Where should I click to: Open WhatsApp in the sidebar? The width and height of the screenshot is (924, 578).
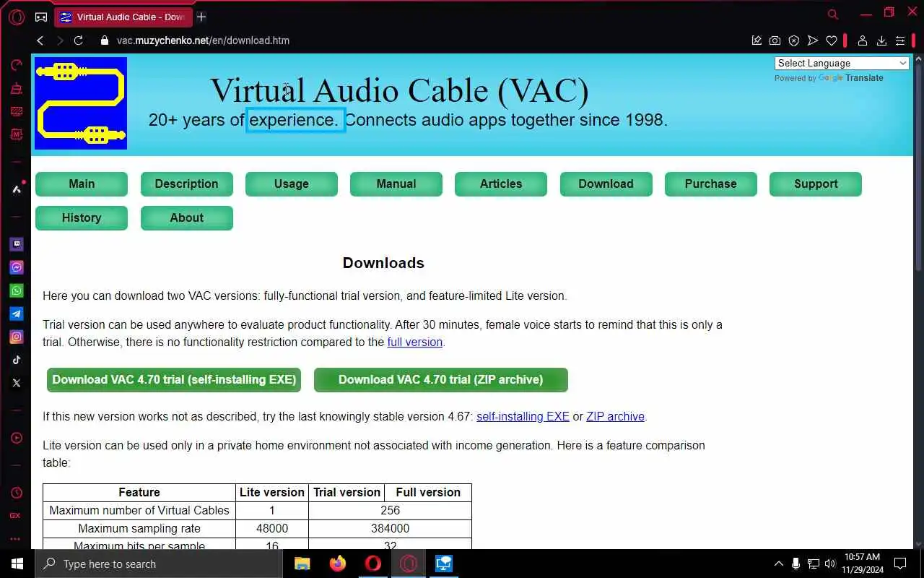16,290
